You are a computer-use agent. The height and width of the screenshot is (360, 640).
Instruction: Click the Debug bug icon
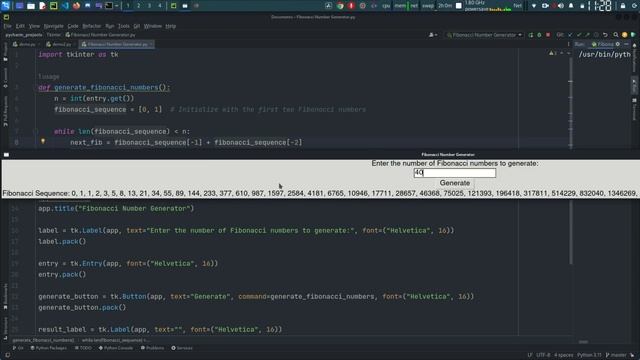(539, 35)
